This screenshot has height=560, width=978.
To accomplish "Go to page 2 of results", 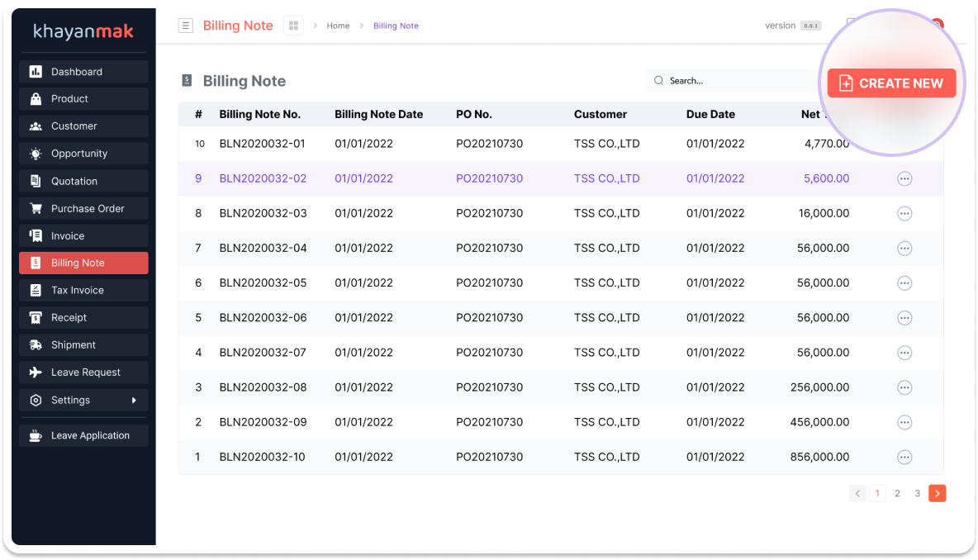I will [x=897, y=493].
